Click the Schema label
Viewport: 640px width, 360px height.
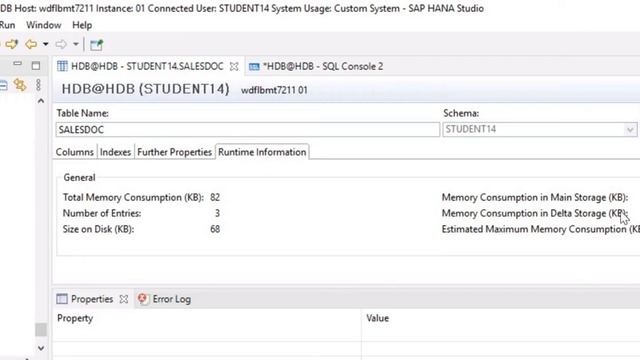[x=461, y=113]
